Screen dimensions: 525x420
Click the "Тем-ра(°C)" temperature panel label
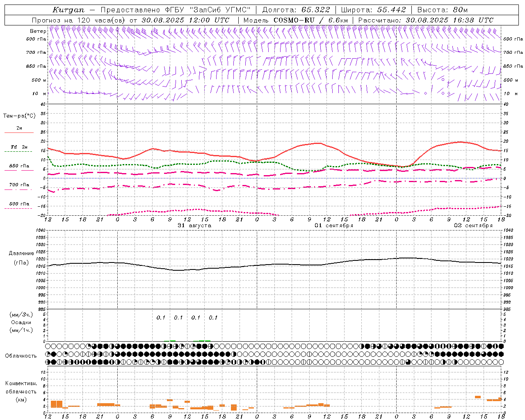pyautogui.click(x=19, y=116)
